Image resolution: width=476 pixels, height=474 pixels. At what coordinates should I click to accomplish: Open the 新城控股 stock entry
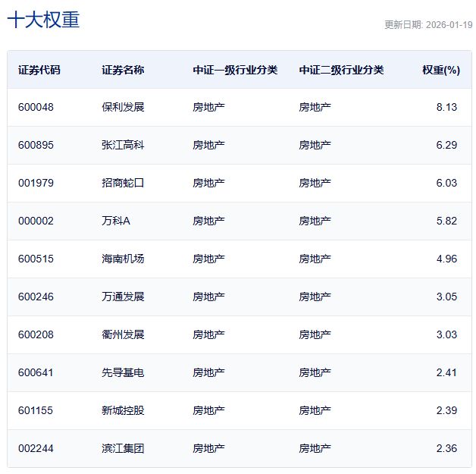point(123,410)
